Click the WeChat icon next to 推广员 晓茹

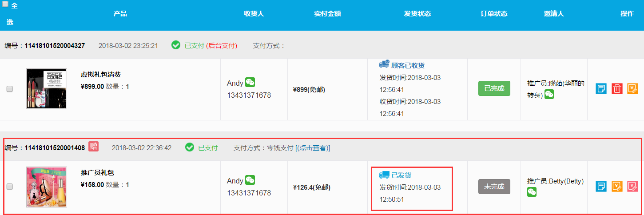click(549, 94)
